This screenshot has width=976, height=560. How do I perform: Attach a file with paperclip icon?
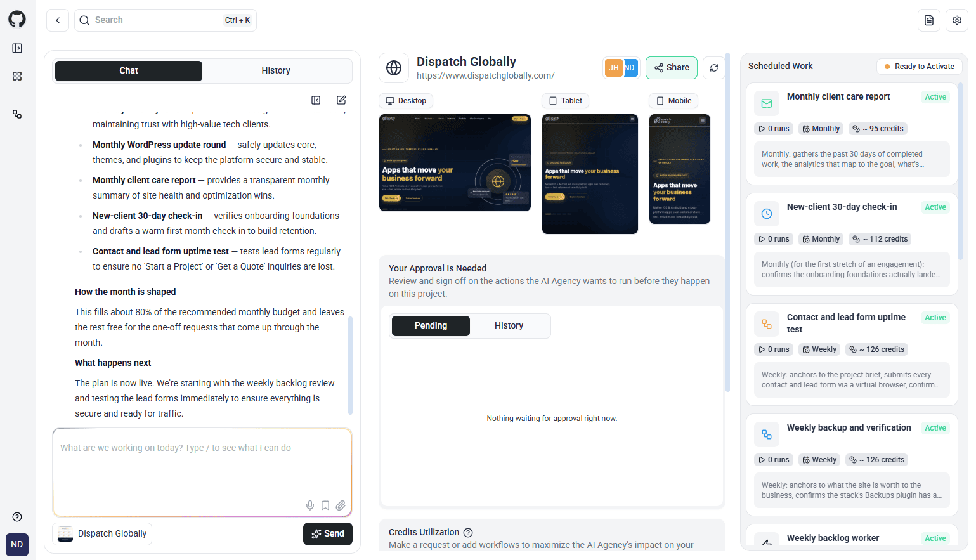pos(341,505)
